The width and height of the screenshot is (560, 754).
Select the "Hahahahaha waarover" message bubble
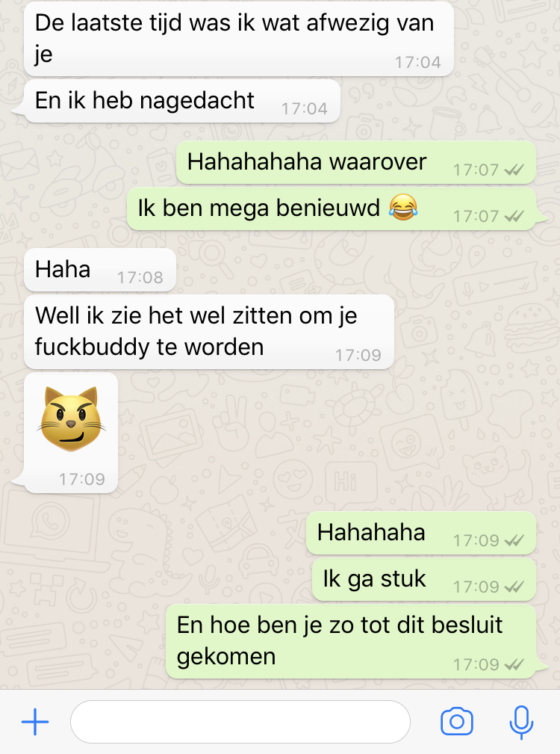(356, 163)
